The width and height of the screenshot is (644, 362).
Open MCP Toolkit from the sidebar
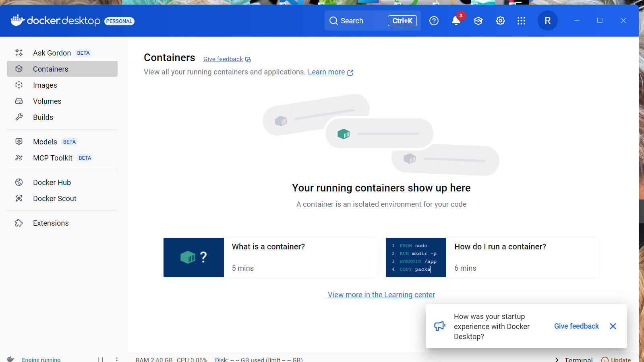click(62, 158)
